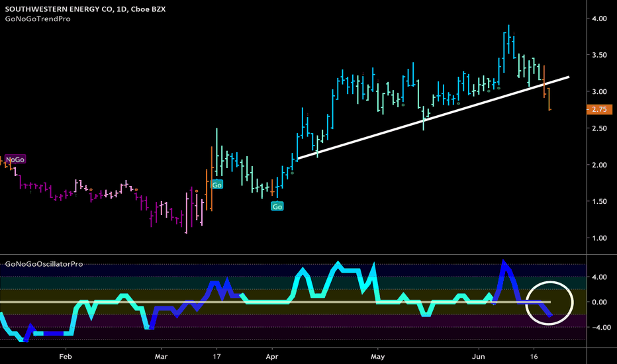Select the GoNoGoTrendPro indicator label
This screenshot has height=364, width=617.
(38, 19)
